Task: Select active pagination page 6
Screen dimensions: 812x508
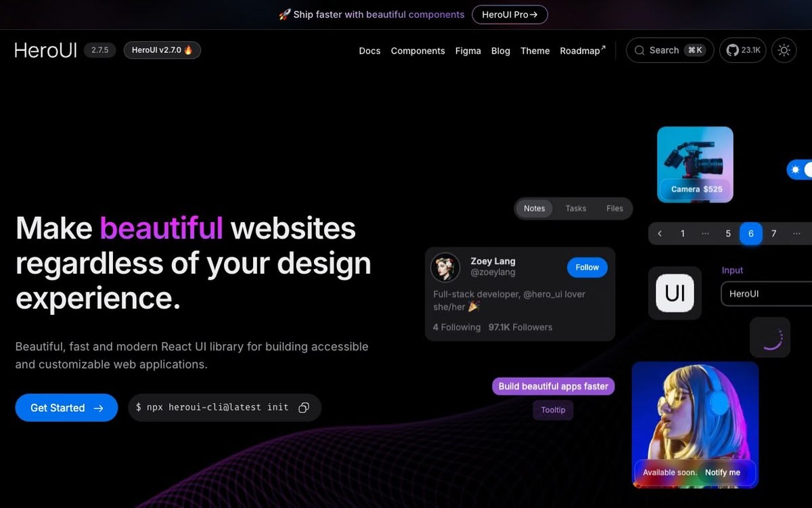Action: coord(751,234)
